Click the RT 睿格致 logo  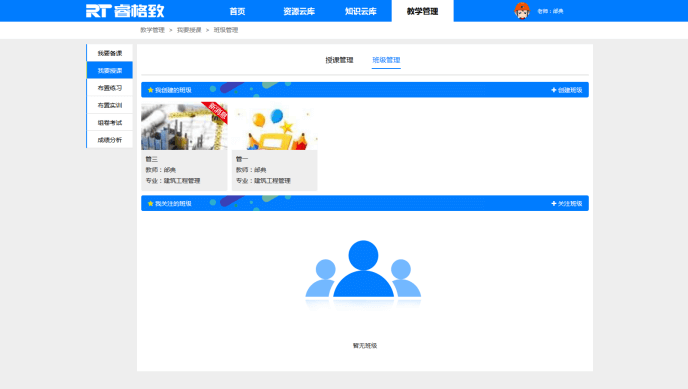pyautogui.click(x=125, y=11)
